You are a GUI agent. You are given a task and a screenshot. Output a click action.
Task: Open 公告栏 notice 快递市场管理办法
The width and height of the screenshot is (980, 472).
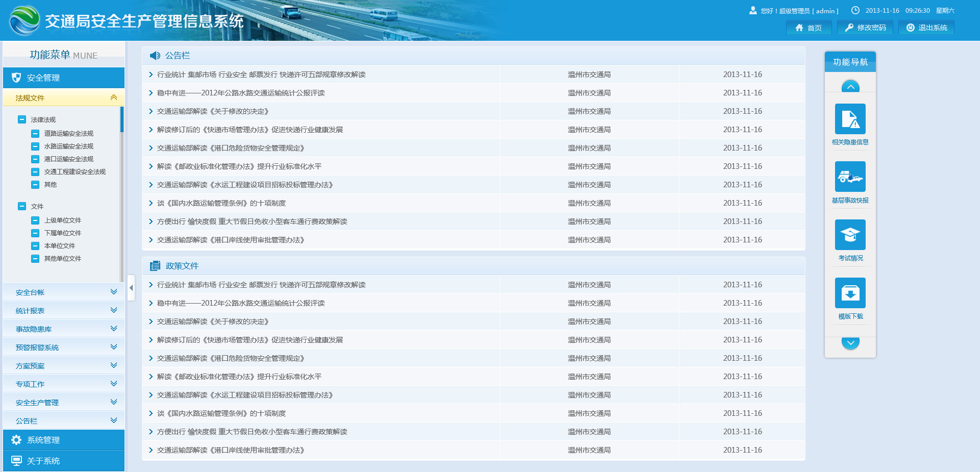[250, 130]
